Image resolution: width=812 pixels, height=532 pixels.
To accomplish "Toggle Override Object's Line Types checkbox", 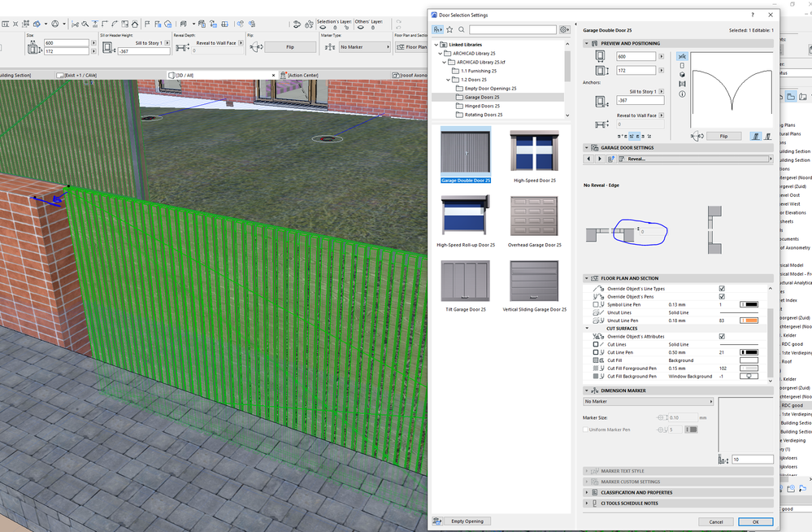I will [x=722, y=288].
